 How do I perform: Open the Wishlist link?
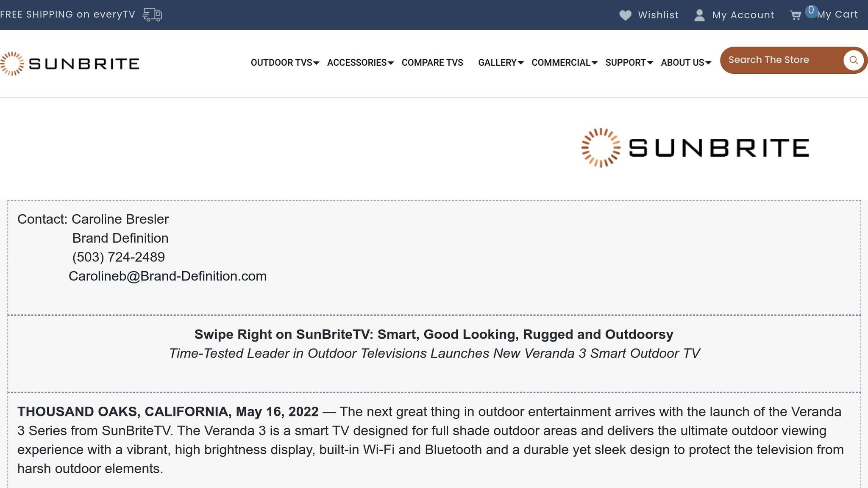click(x=658, y=15)
